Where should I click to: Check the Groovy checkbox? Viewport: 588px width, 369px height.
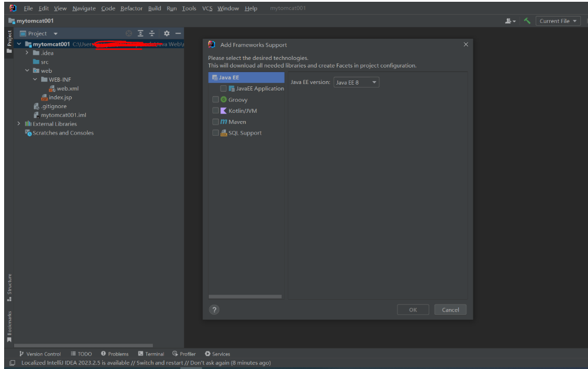(215, 100)
